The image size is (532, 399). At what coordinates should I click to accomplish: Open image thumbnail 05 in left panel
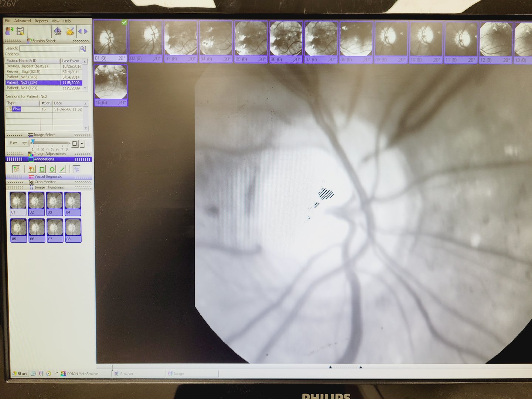(x=18, y=230)
